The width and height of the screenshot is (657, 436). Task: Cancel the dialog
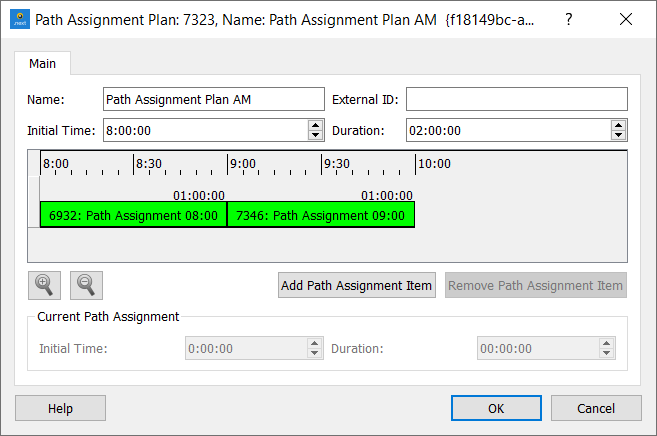point(596,408)
